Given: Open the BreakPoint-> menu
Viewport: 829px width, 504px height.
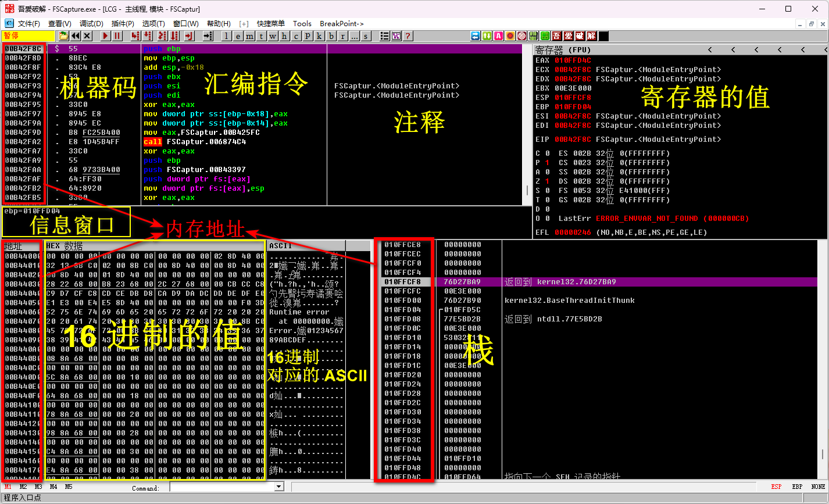Looking at the screenshot, I should (x=341, y=23).
